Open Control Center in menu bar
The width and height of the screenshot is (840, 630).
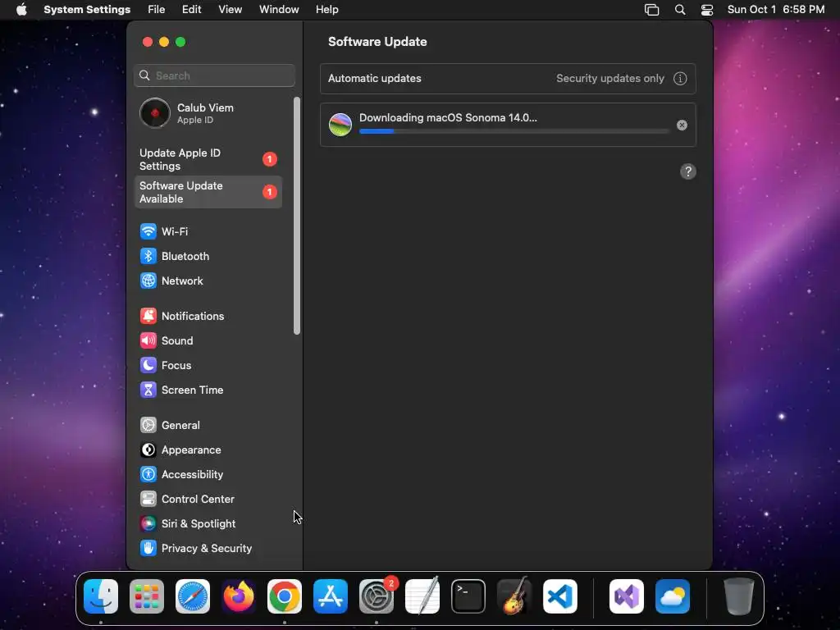pos(707,10)
